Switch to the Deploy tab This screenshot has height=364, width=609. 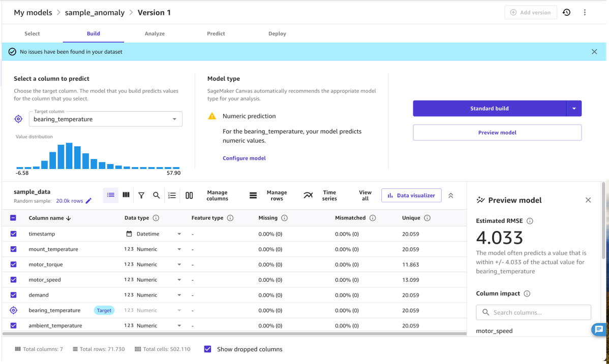point(278,34)
